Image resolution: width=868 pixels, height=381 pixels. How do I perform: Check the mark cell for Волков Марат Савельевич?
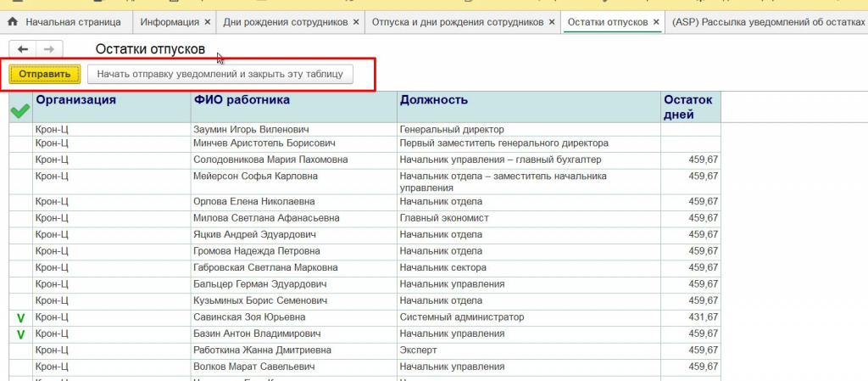tap(21, 367)
